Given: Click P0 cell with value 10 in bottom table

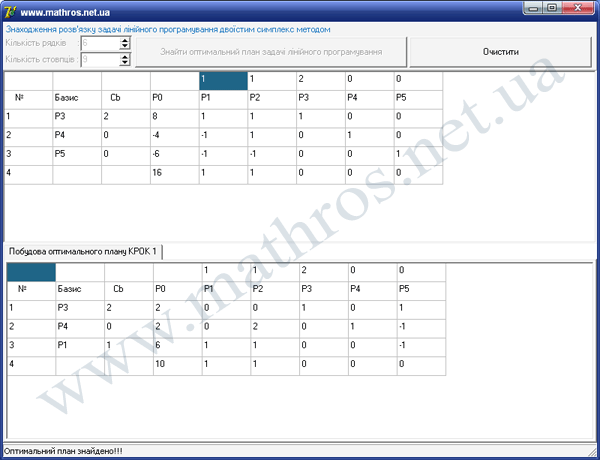Looking at the screenshot, I should tap(178, 366).
